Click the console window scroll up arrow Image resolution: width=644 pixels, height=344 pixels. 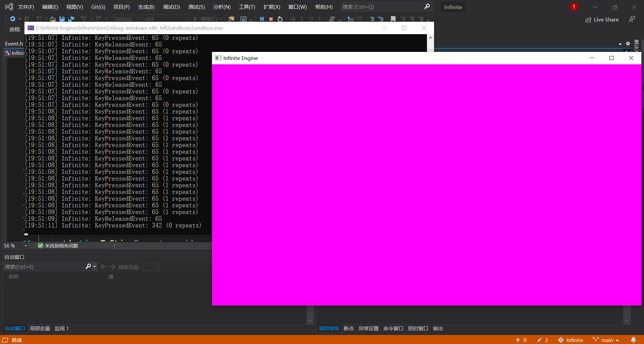(x=430, y=38)
